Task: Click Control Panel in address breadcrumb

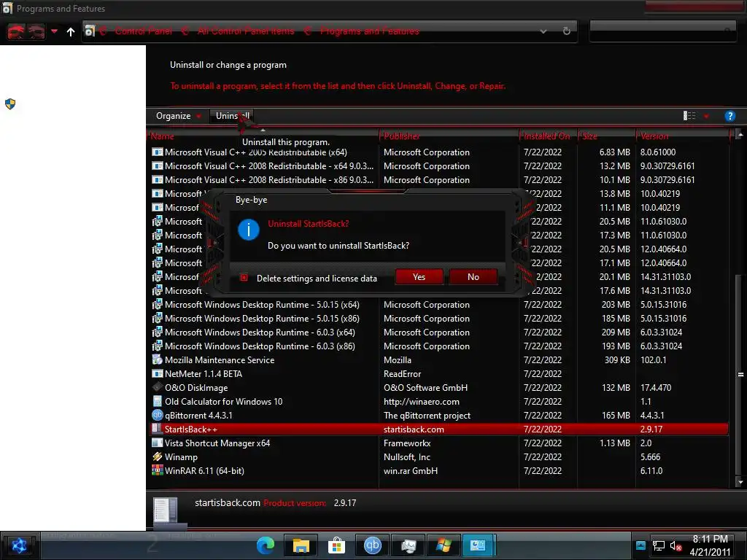Action: coord(144,31)
